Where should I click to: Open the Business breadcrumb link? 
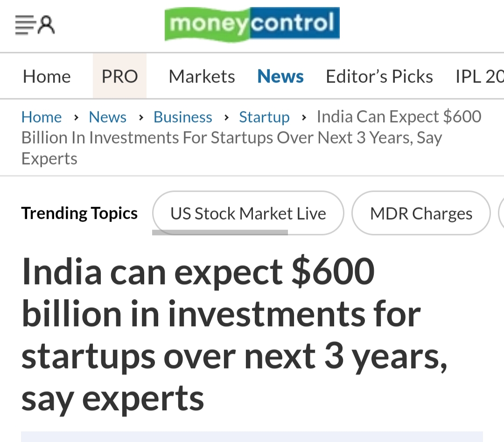(183, 117)
